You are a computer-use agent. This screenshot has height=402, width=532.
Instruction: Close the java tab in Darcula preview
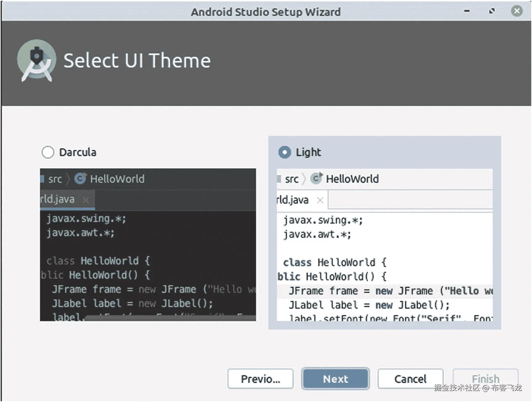tap(86, 200)
